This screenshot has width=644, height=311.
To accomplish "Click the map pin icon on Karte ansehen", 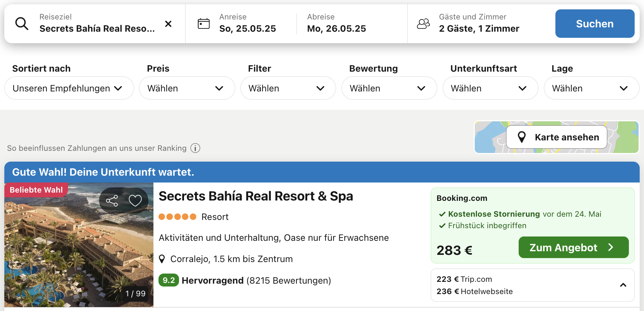I will click(x=522, y=137).
